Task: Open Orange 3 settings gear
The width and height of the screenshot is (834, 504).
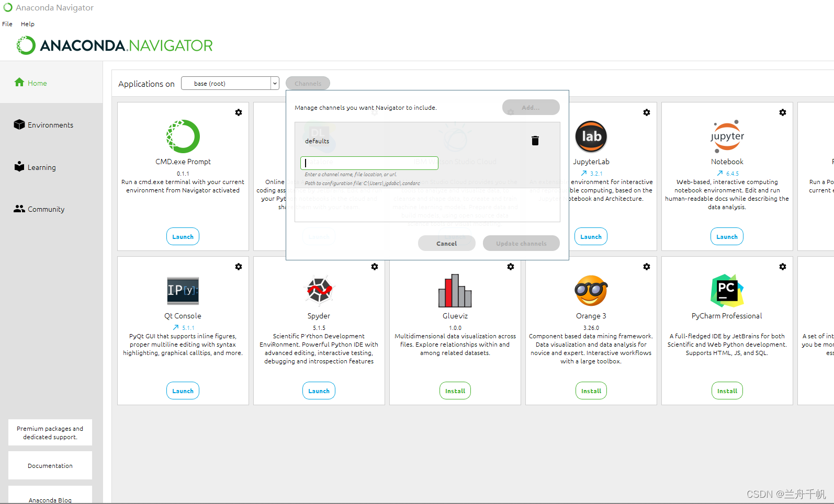Action: tap(647, 267)
